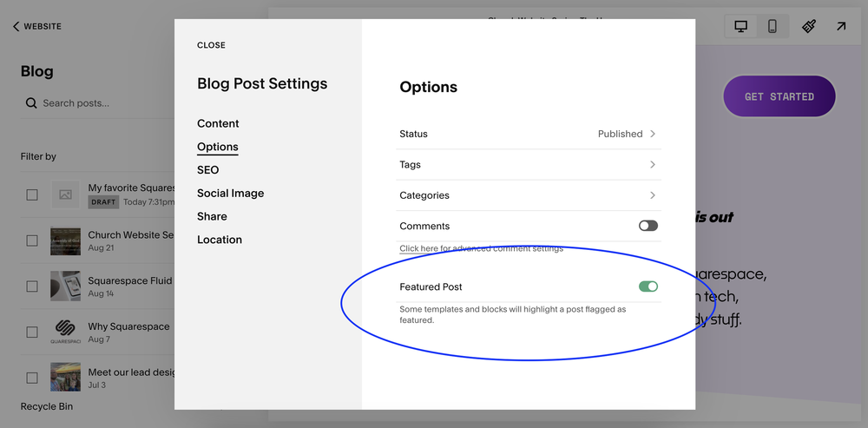Expand the Tags row chevron
Screen dimensions: 868x428
(x=653, y=164)
